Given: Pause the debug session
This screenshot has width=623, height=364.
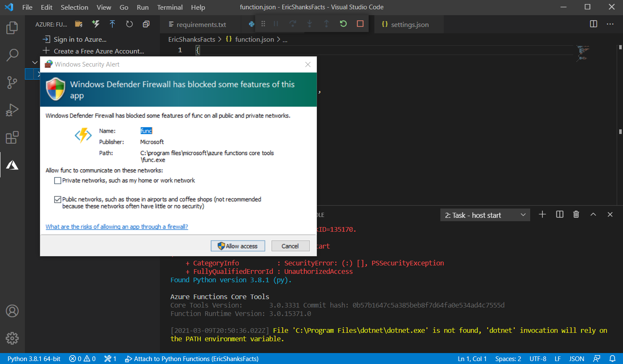Looking at the screenshot, I should [276, 24].
